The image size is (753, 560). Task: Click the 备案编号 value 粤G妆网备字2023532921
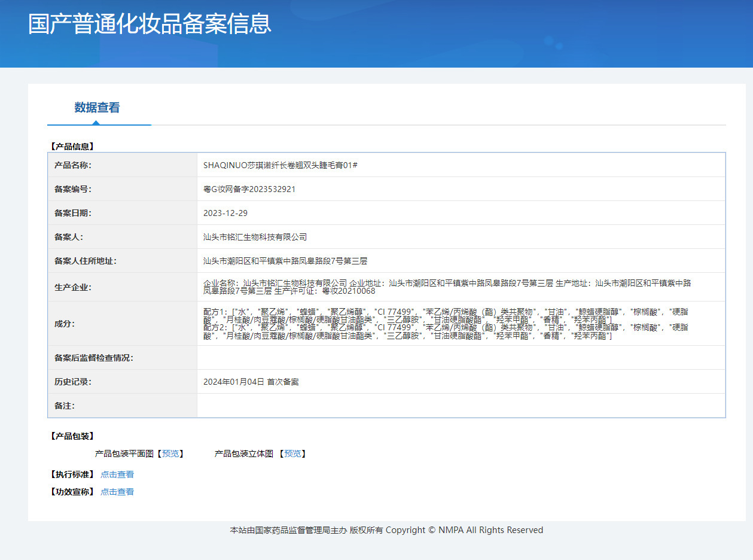point(249,189)
